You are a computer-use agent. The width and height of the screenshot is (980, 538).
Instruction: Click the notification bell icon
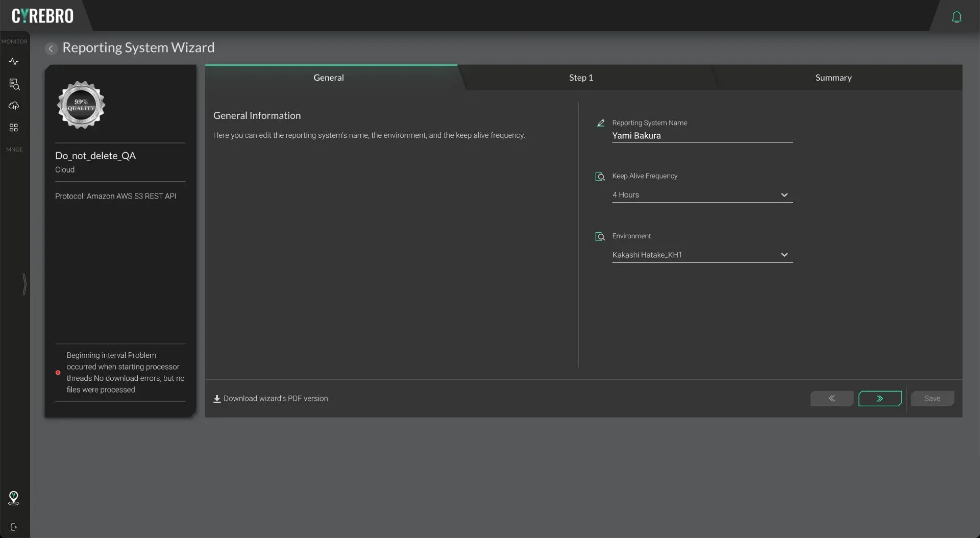coord(957,17)
